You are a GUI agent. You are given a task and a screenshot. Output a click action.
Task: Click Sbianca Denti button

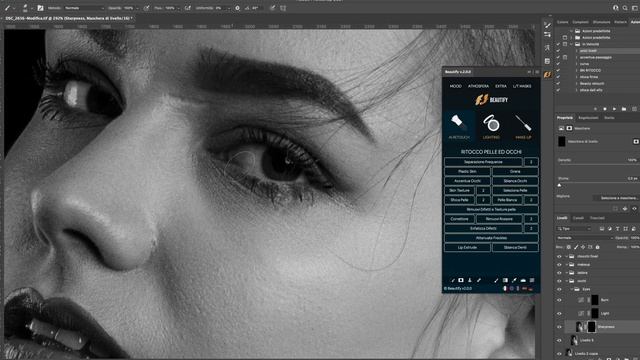(515, 247)
